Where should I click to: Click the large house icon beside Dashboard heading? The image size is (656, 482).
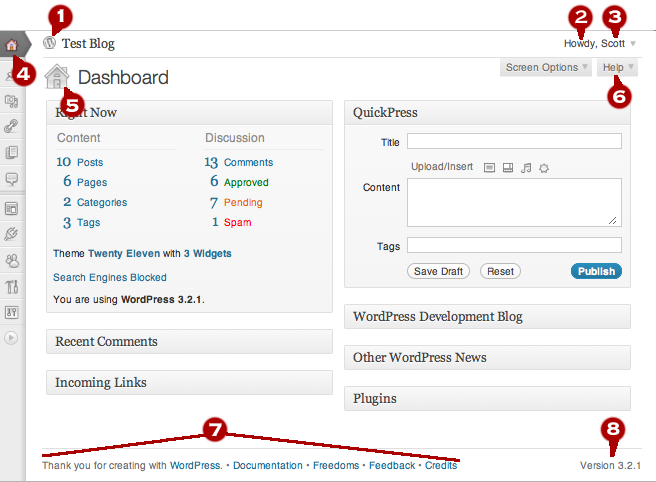(x=56, y=77)
